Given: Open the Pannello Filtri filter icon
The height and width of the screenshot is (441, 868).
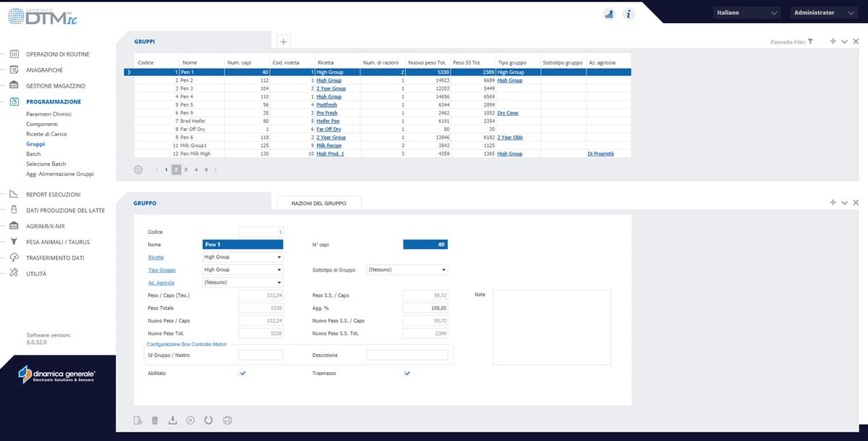Looking at the screenshot, I should coord(811,42).
